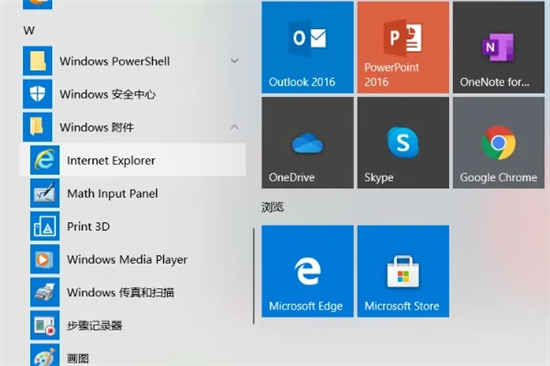The height and width of the screenshot is (366, 550).
Task: Click the Windows PowerShell folder icon
Action: pyautogui.click(x=38, y=61)
